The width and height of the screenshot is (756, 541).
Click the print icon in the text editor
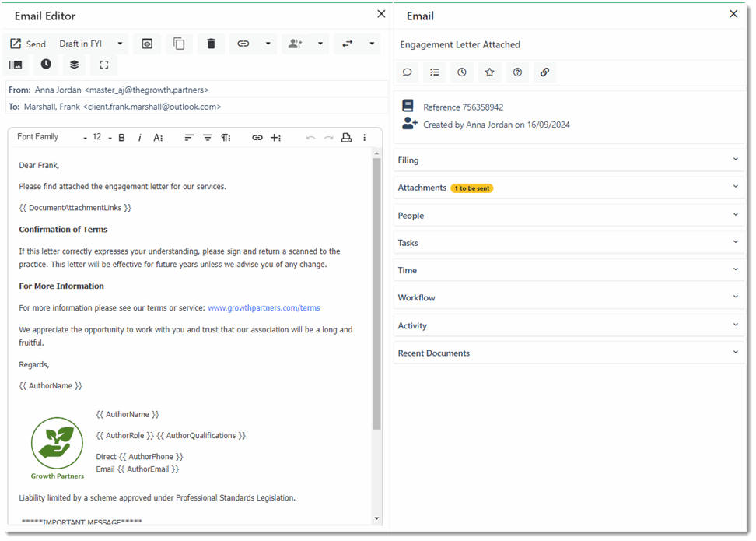[x=346, y=137]
